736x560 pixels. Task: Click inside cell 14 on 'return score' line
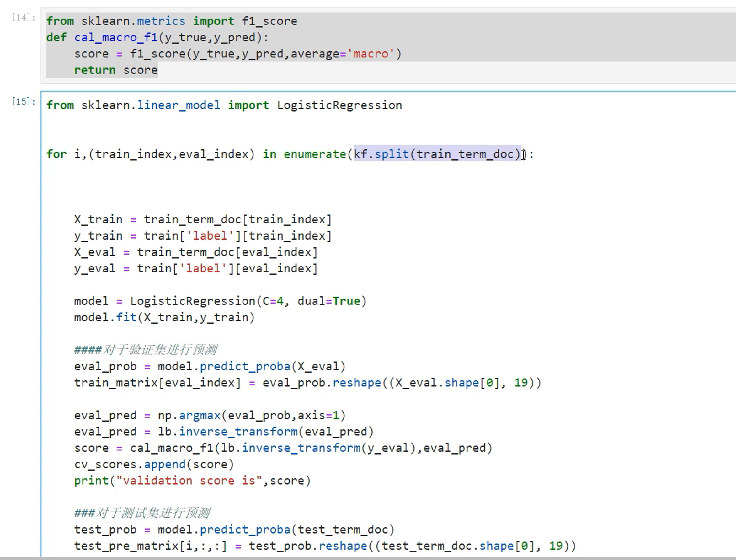click(116, 70)
